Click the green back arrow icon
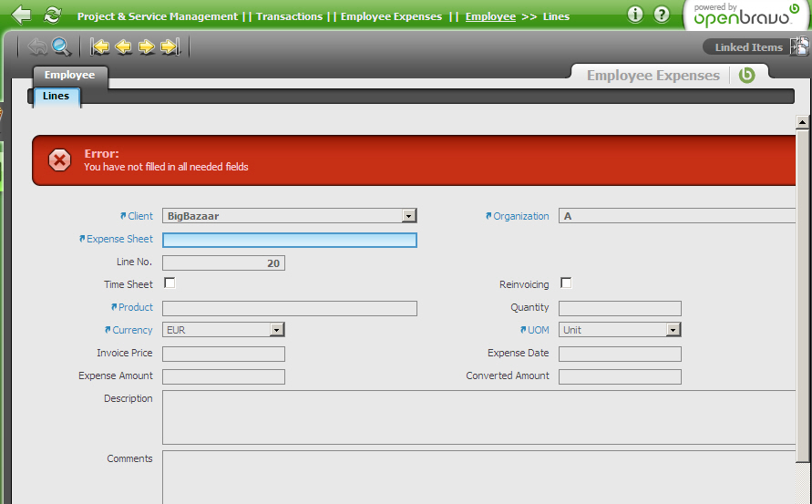The width and height of the screenshot is (812, 504). tap(22, 15)
